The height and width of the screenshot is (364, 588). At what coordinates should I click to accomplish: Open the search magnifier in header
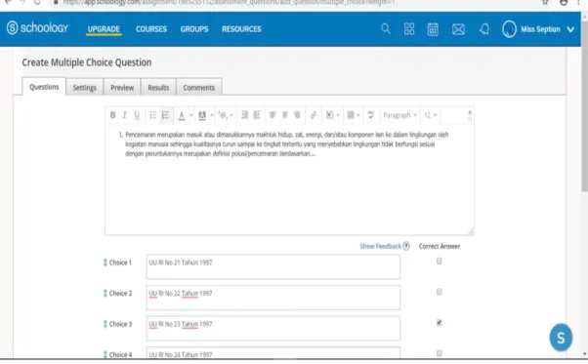tap(386, 29)
